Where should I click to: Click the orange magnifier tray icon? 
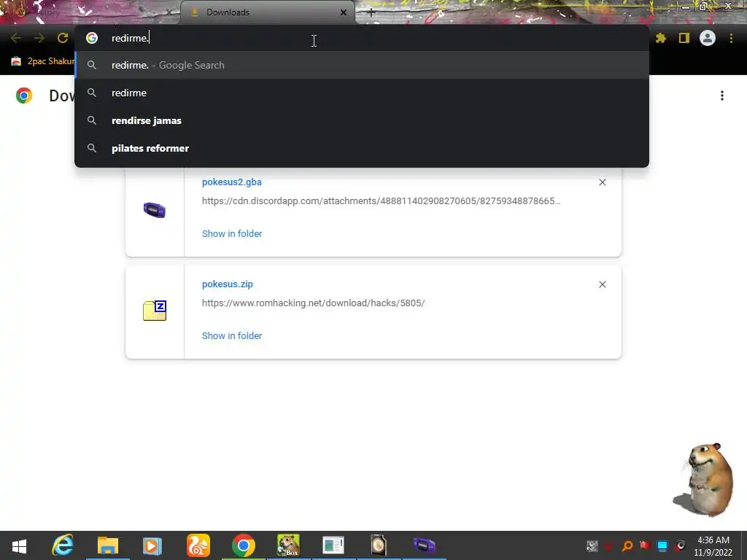[627, 545]
